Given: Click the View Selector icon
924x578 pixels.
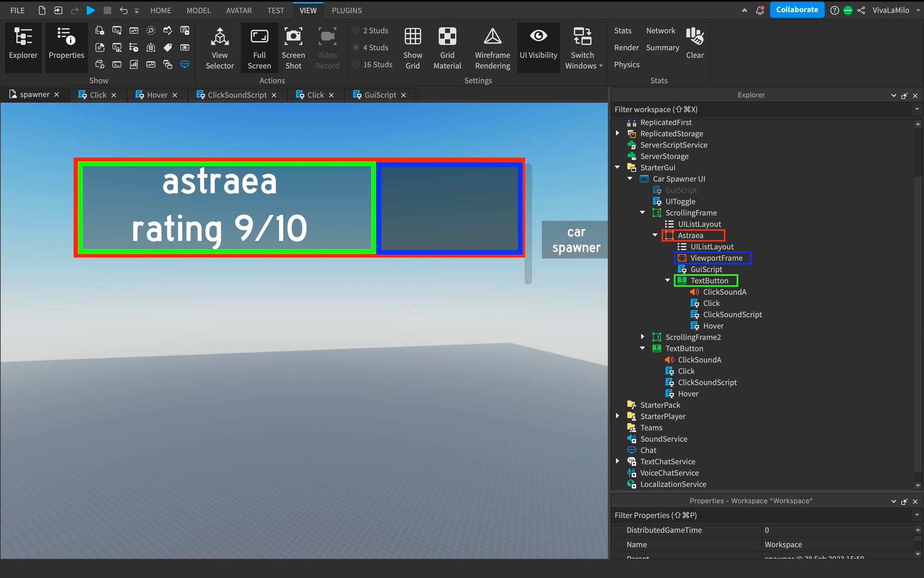Looking at the screenshot, I should [x=219, y=47].
